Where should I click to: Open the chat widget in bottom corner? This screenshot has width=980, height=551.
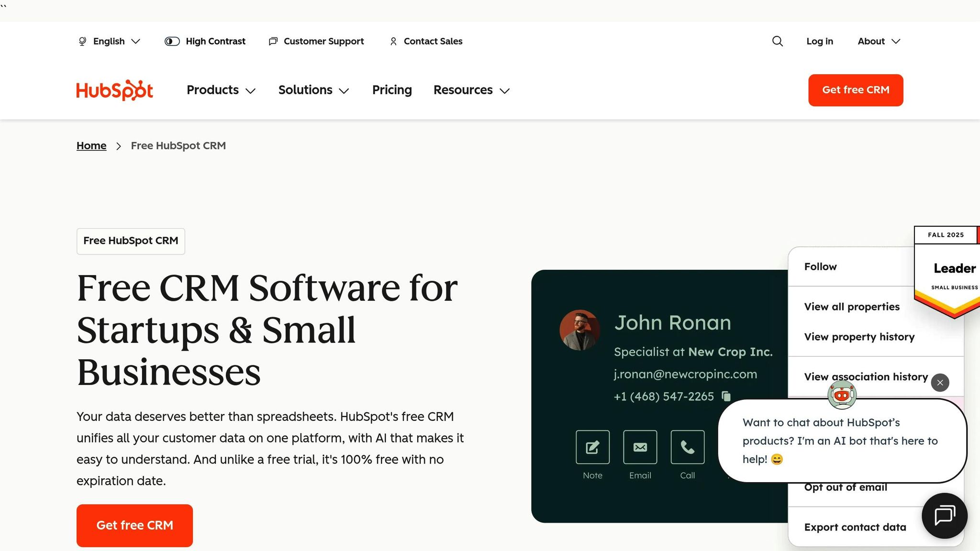944,516
